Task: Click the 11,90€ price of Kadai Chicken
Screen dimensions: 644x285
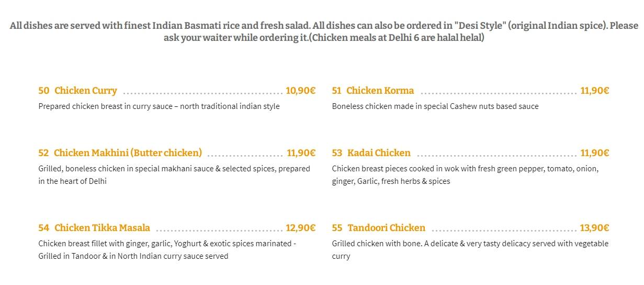Action: pos(594,153)
